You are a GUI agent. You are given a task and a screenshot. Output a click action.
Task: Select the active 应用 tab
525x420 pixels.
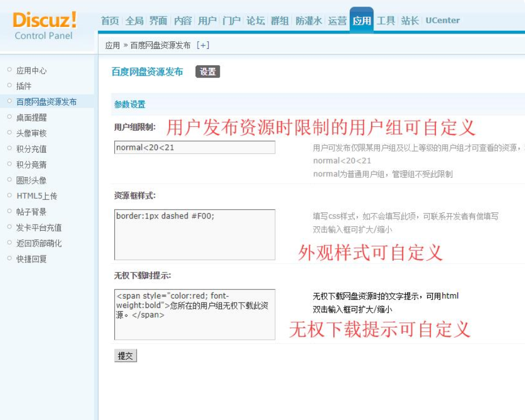click(361, 21)
